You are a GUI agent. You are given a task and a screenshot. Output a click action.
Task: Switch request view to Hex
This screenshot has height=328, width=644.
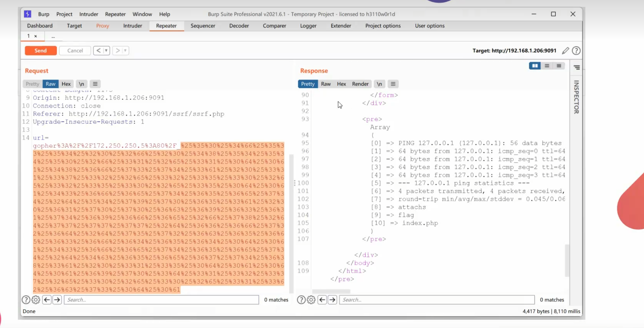click(x=66, y=84)
